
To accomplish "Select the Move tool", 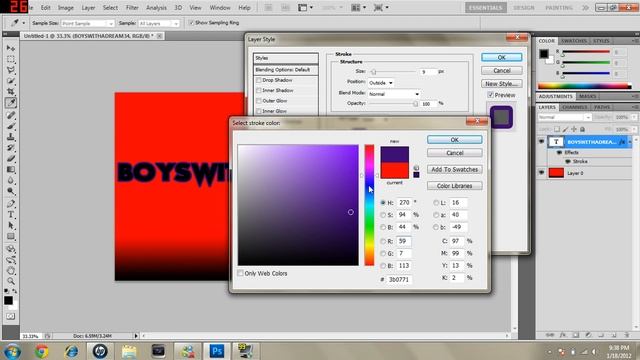I will [x=11, y=48].
